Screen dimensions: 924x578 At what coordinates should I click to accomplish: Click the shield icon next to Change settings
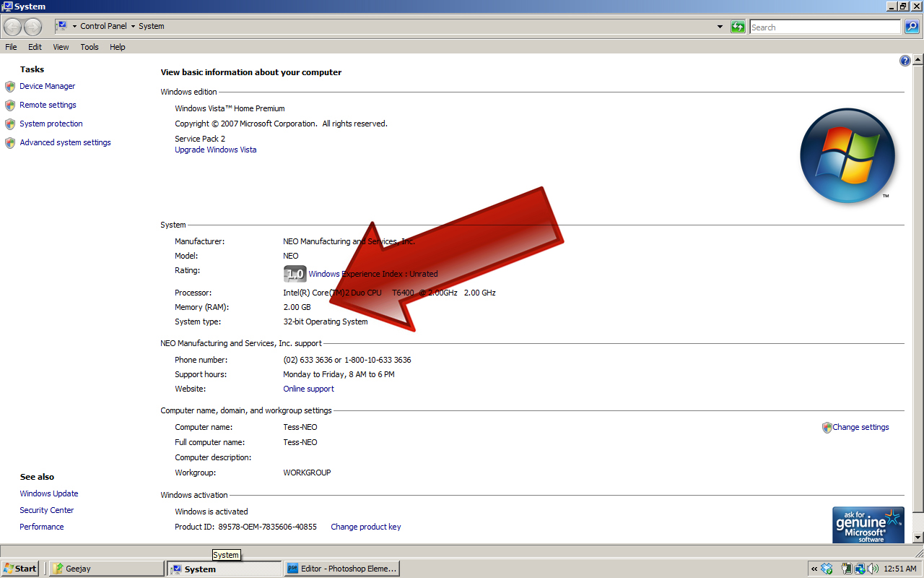(x=827, y=427)
